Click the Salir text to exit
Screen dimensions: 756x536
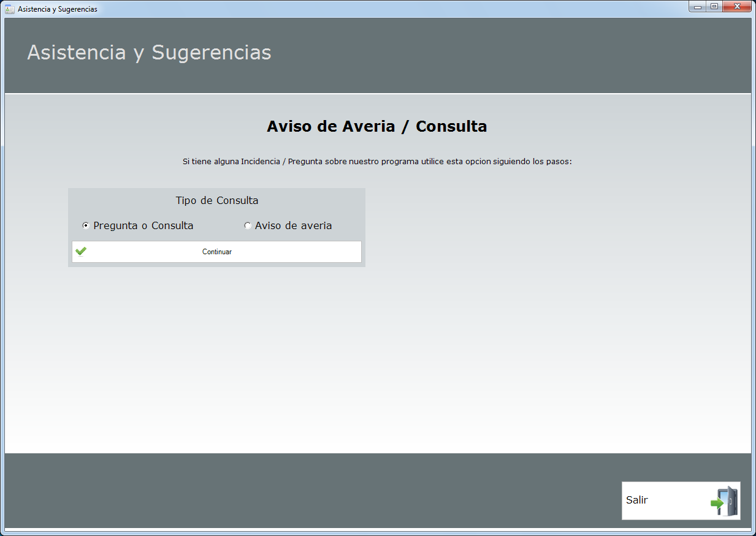(636, 500)
